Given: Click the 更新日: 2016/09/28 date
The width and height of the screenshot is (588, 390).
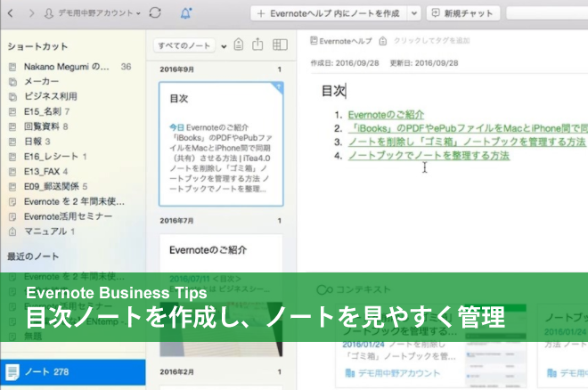Looking at the screenshot, I should [x=424, y=63].
